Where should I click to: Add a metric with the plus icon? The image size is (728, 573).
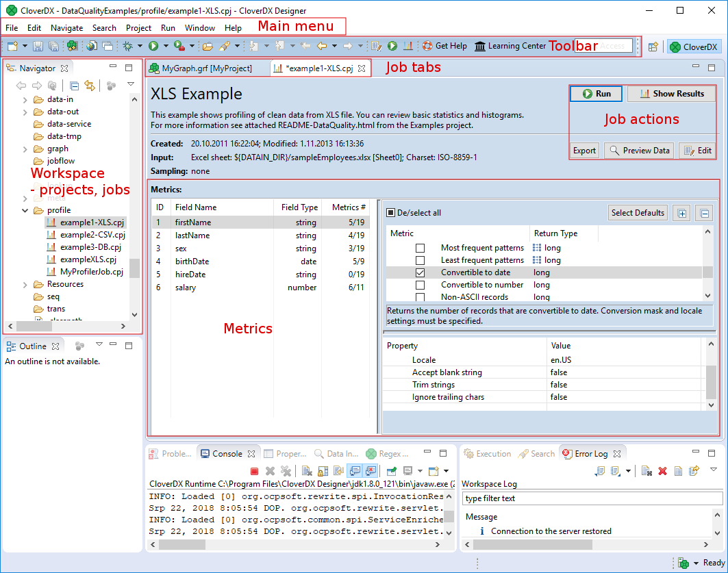[681, 213]
